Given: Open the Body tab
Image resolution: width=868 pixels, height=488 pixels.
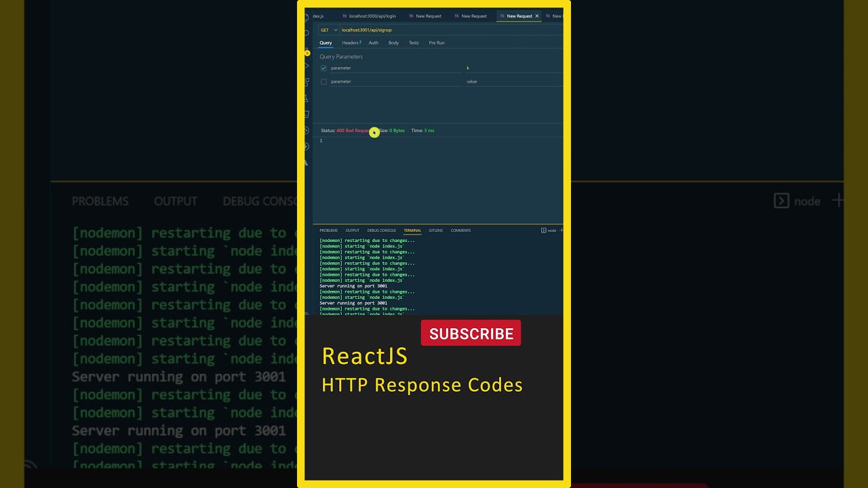Looking at the screenshot, I should [x=393, y=43].
